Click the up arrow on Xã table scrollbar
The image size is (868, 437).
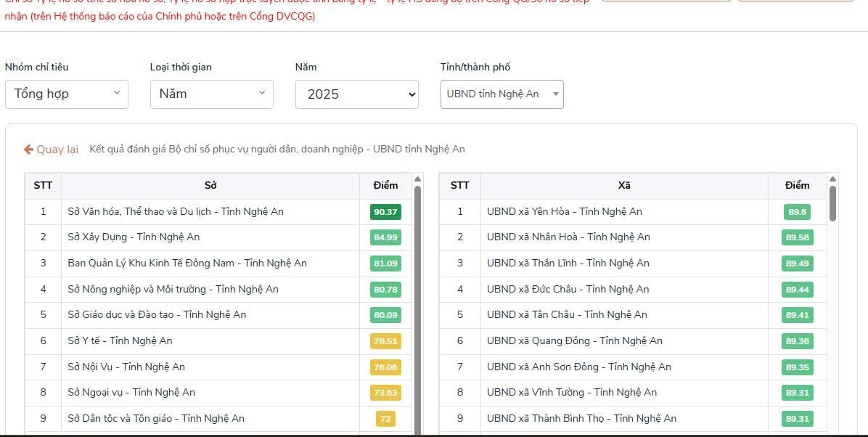point(832,179)
